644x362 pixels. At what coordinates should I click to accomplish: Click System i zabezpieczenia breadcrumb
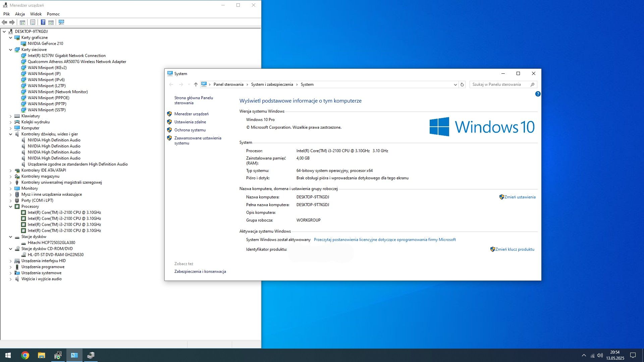[272, 84]
